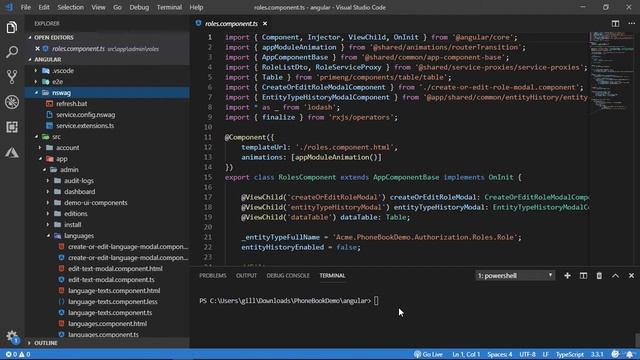Screen dimensions: 640x360
Task: Click errors and warnings count in status bar
Action: (x=18, y=354)
